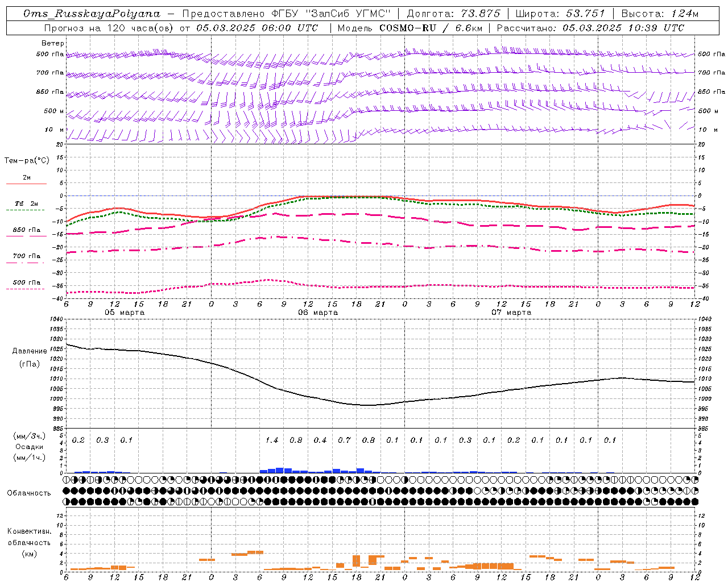
Task: Click the (гПа) unit label under Давление
Action: point(30,364)
